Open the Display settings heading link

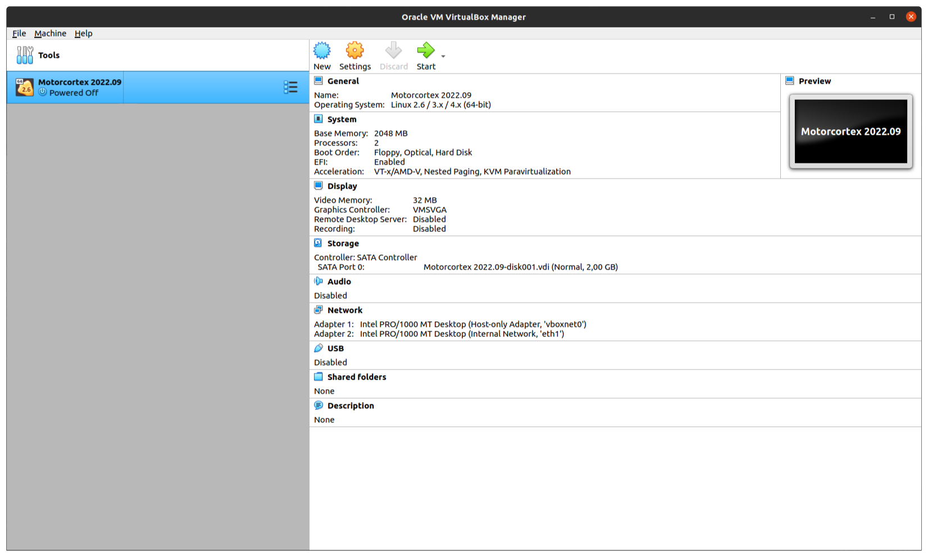[x=342, y=186]
